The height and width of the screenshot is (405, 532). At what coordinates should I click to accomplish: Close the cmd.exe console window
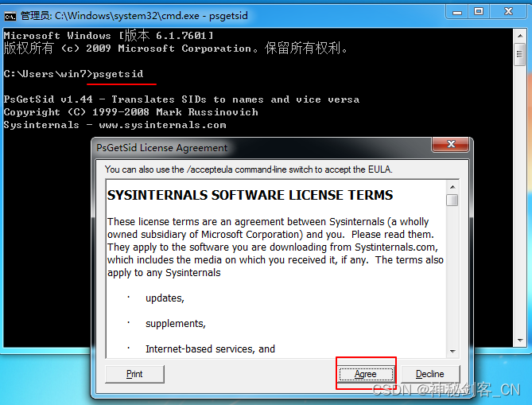click(x=508, y=12)
